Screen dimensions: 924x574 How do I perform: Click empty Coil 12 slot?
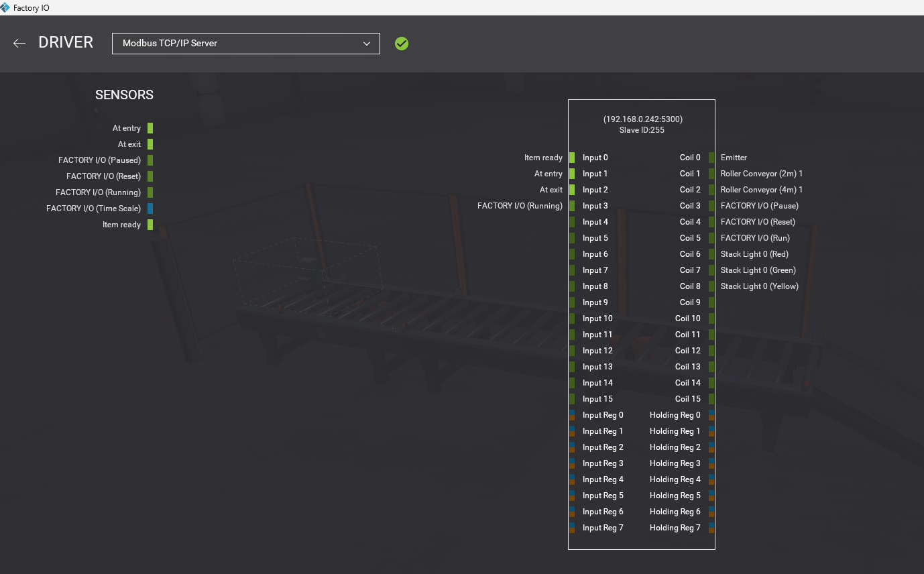688,351
